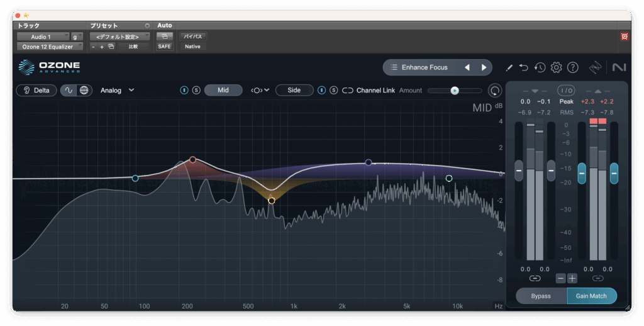Click the Channel Link Amount slider handle

coord(455,91)
